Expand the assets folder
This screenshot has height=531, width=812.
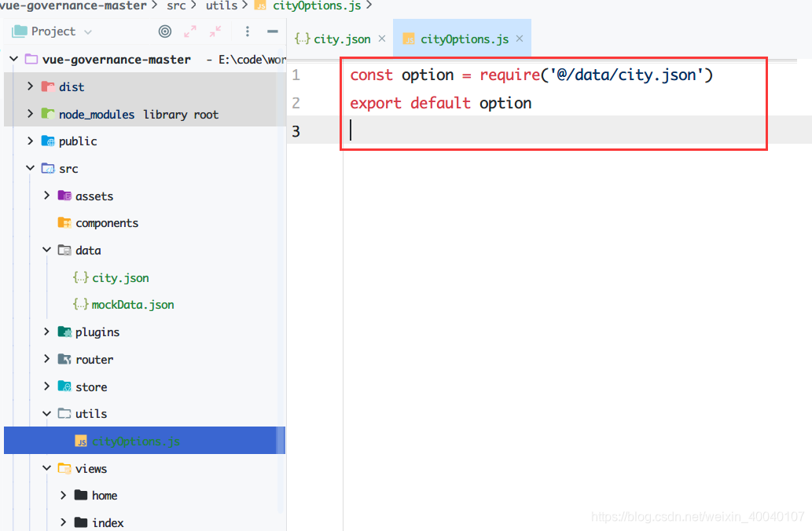(46, 195)
